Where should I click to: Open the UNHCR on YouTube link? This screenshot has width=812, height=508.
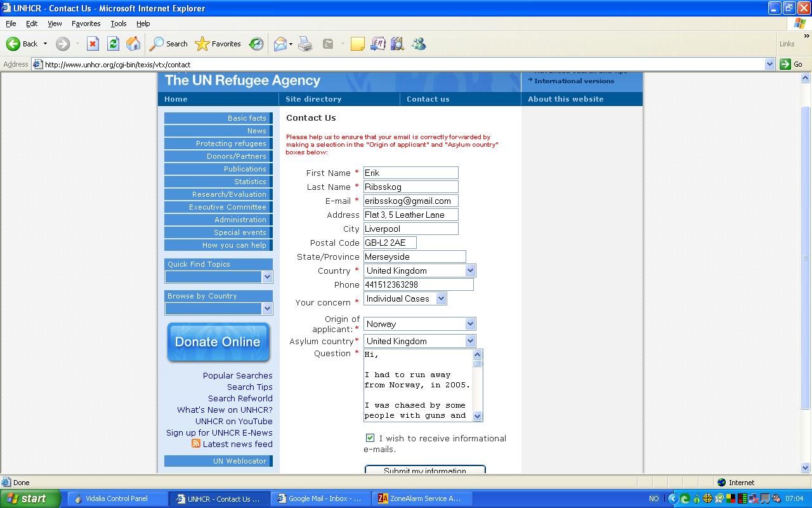[234, 421]
